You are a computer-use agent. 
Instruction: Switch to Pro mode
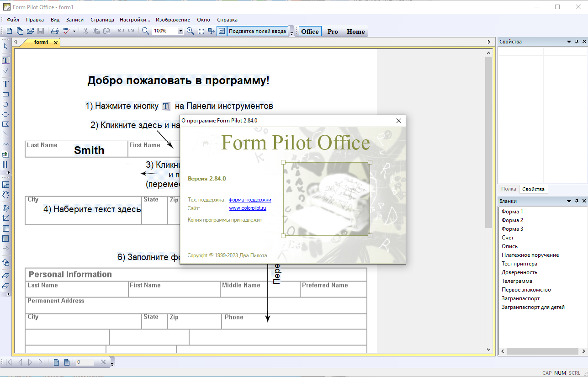333,32
